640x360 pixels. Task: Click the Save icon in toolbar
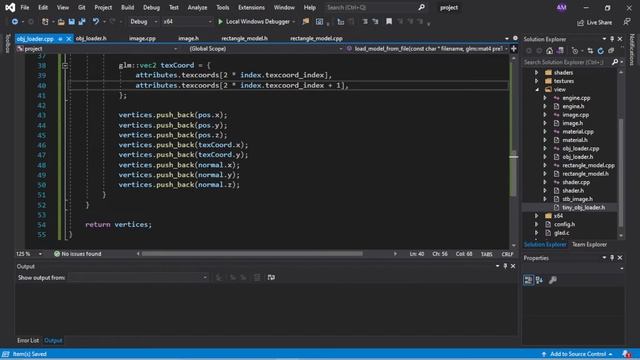coord(71,22)
